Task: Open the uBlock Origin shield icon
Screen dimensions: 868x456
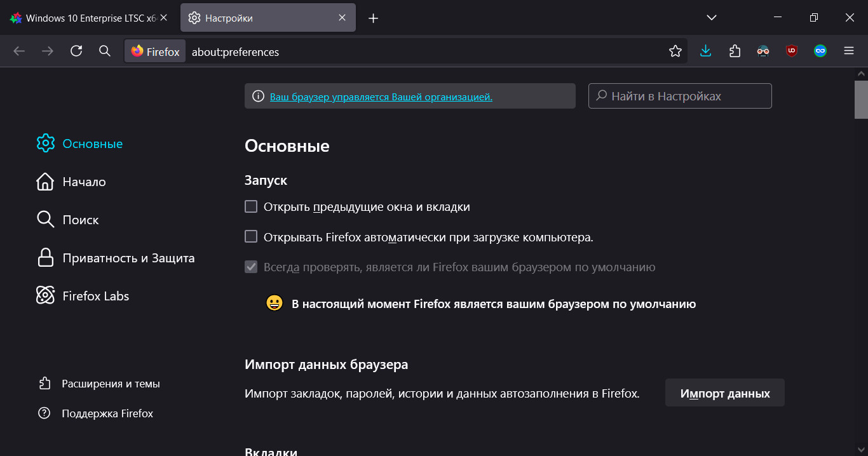Action: pos(792,51)
